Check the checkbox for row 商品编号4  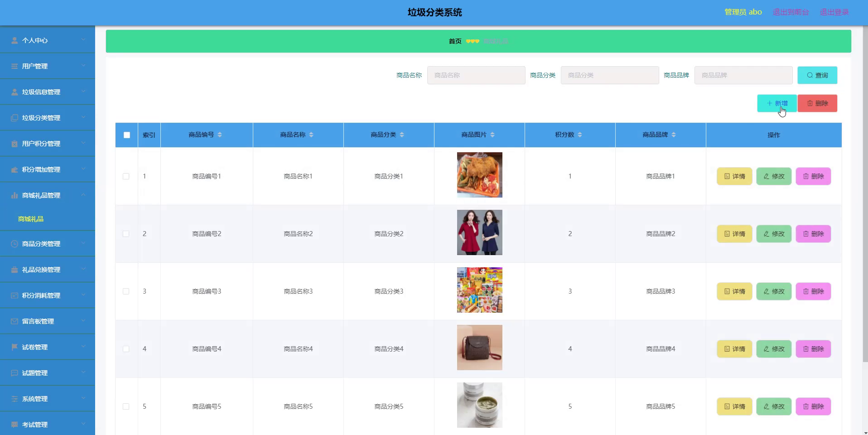[126, 349]
